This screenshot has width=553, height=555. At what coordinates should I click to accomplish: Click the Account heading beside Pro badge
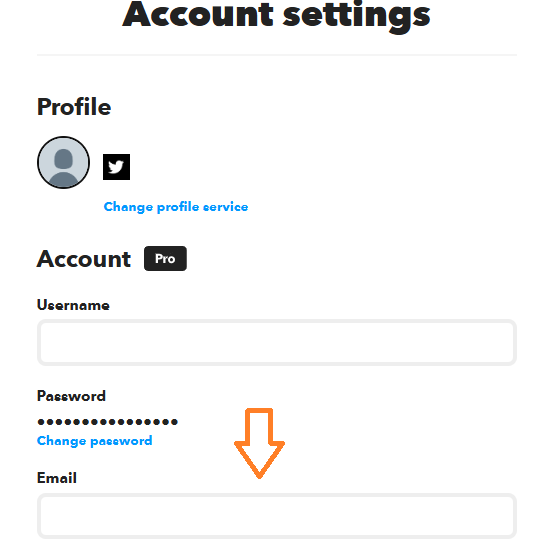click(x=84, y=259)
